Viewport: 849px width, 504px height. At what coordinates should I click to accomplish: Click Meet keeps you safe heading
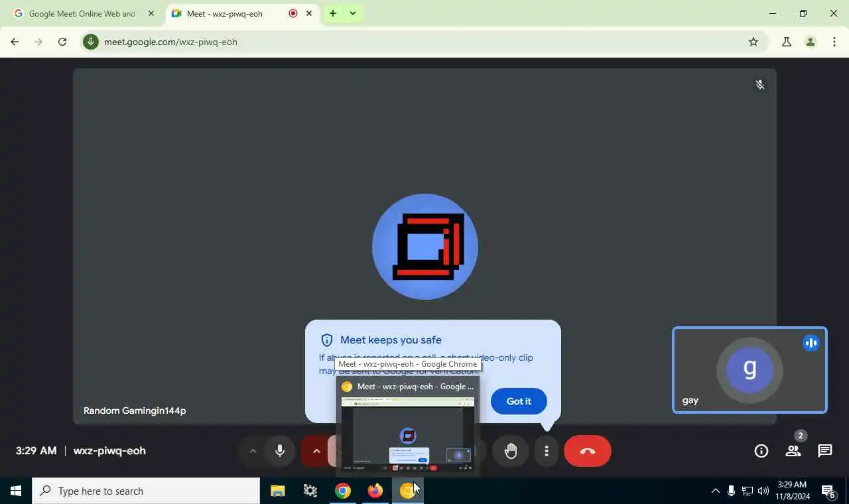click(x=391, y=340)
